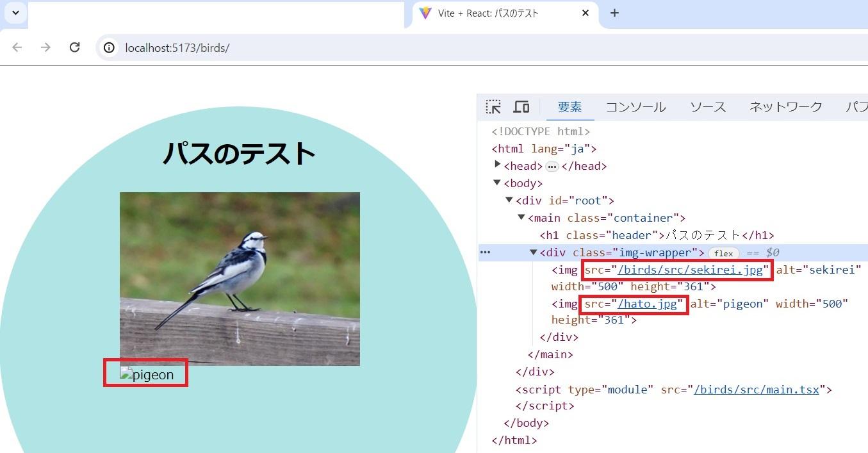This screenshot has width=868, height=453.
Task: Collapse the div id root node
Action: point(509,200)
